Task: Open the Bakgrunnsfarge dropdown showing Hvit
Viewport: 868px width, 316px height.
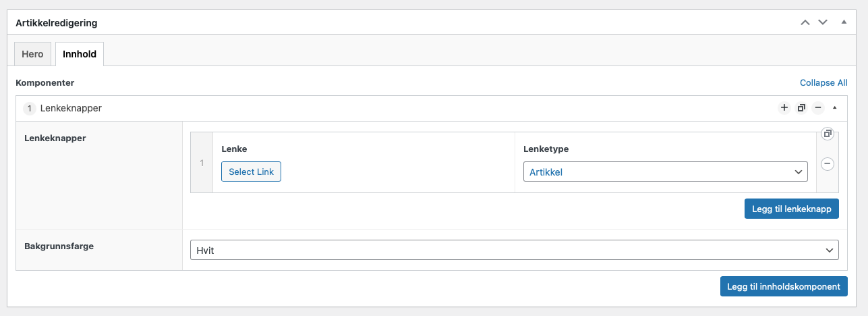Action: tap(515, 250)
